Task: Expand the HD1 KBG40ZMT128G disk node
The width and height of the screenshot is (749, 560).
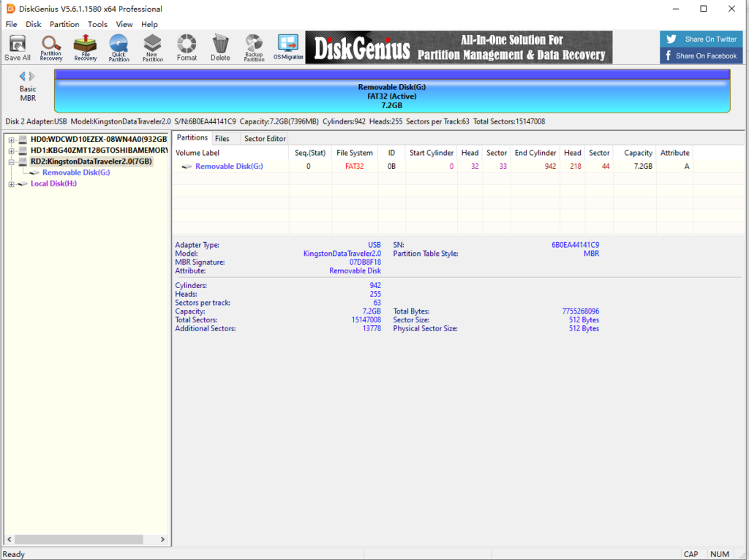Action: (x=11, y=151)
